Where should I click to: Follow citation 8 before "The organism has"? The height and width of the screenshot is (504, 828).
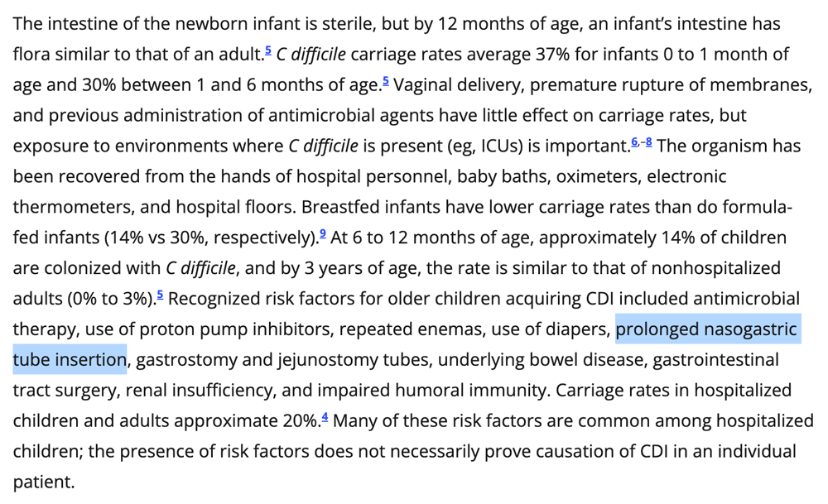(x=648, y=142)
